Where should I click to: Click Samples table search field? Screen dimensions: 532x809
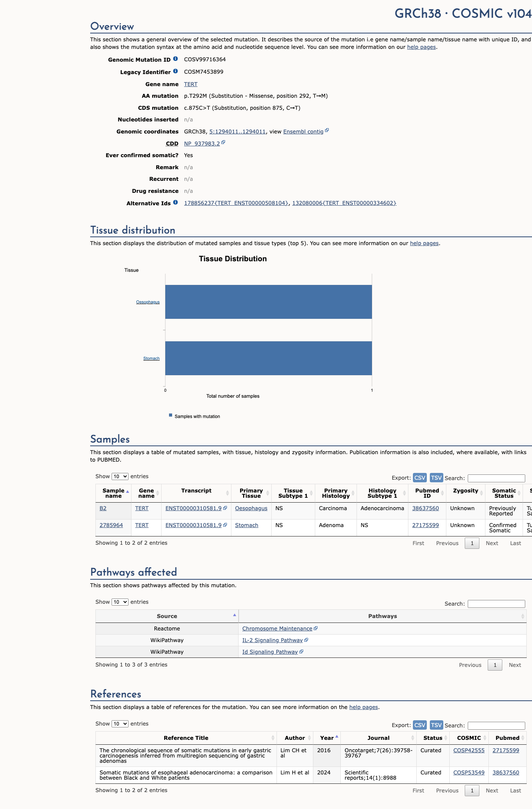[x=496, y=478]
